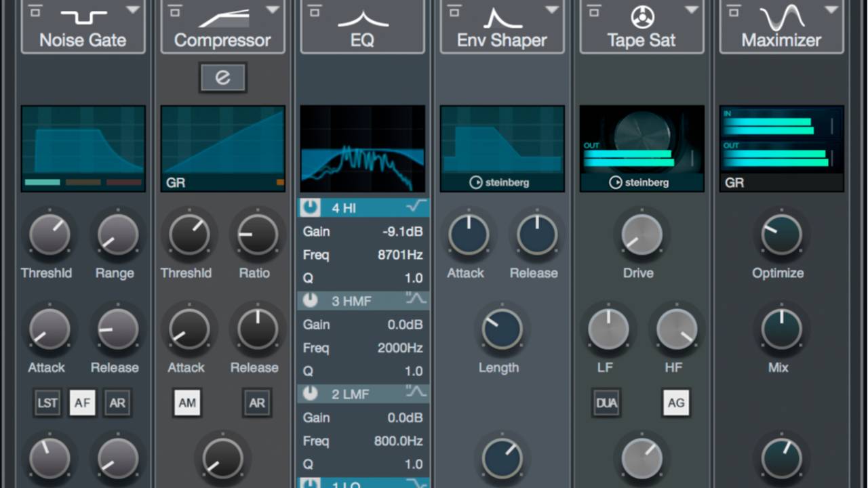Toggle the power button of EQ band 3 HMF
Image resolution: width=868 pixels, height=488 pixels.
[x=310, y=300]
